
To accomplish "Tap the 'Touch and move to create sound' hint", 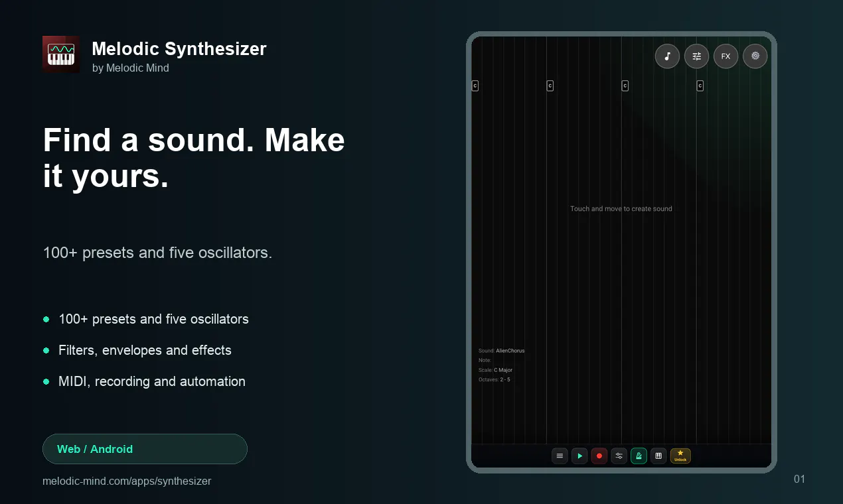I will coord(621,209).
